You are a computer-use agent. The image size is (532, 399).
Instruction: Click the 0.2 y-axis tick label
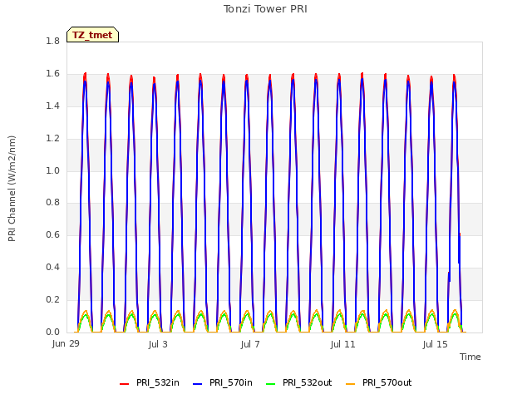coord(53,299)
